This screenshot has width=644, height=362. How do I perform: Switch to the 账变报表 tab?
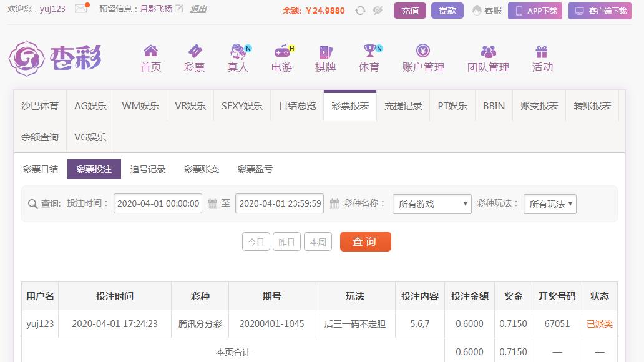(x=539, y=105)
